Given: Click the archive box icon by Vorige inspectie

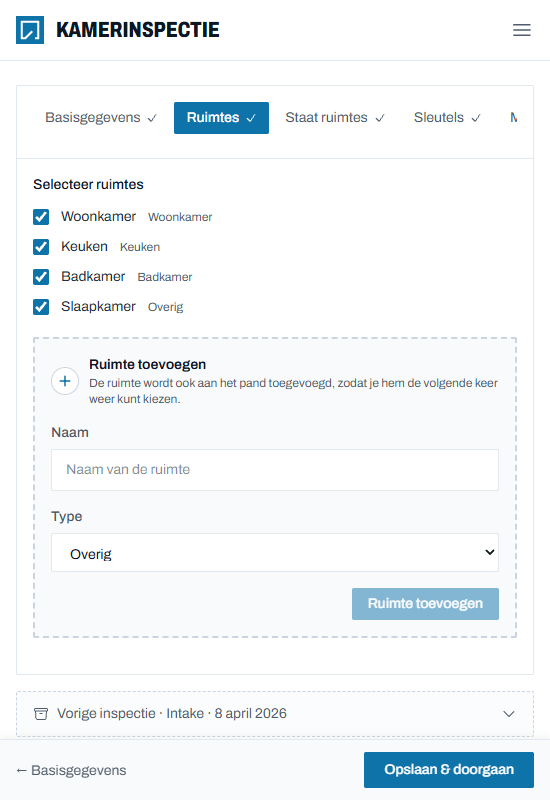Looking at the screenshot, I should (41, 713).
